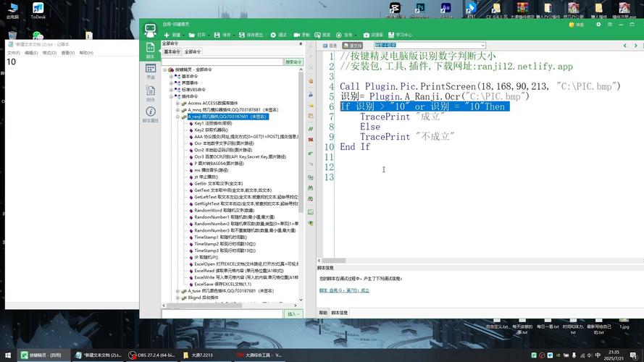This screenshot has width=644, height=362.
Task: Select the IP 取随机IP command
Action: tap(206, 257)
